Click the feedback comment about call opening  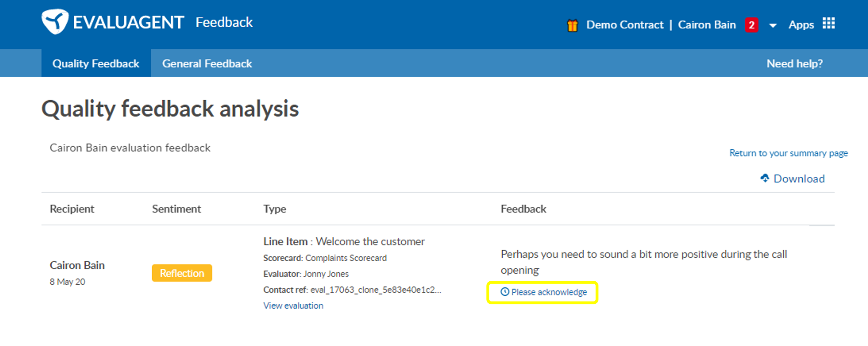[x=644, y=262]
